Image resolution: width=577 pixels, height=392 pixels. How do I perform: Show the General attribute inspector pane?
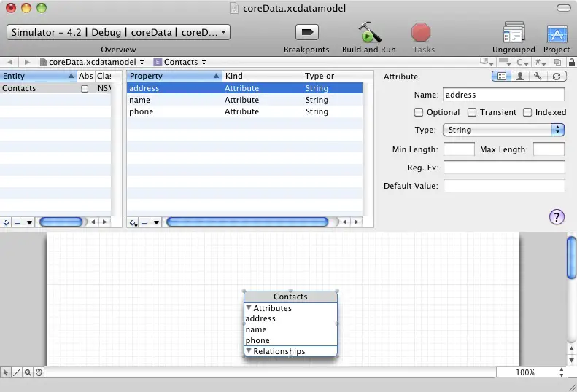coord(501,76)
